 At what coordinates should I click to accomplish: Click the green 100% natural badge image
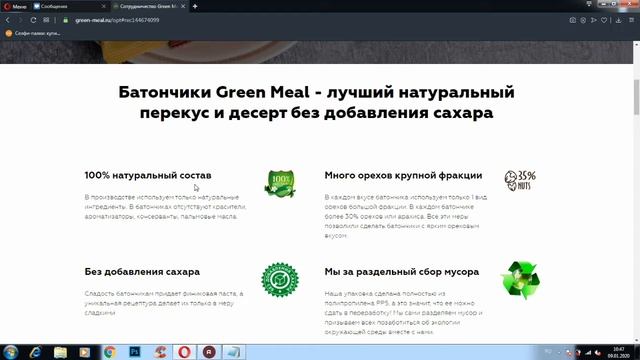[280, 184]
